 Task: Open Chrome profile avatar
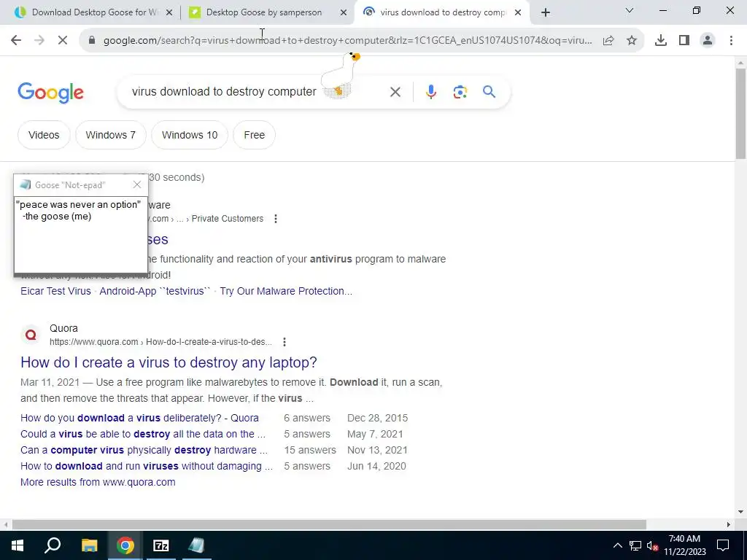pos(708,41)
